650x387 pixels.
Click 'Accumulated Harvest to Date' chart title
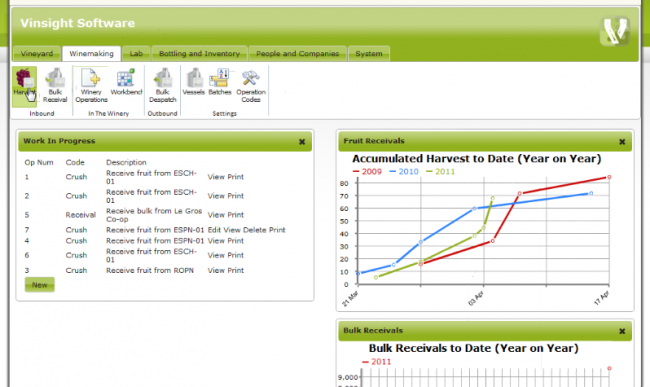477,159
